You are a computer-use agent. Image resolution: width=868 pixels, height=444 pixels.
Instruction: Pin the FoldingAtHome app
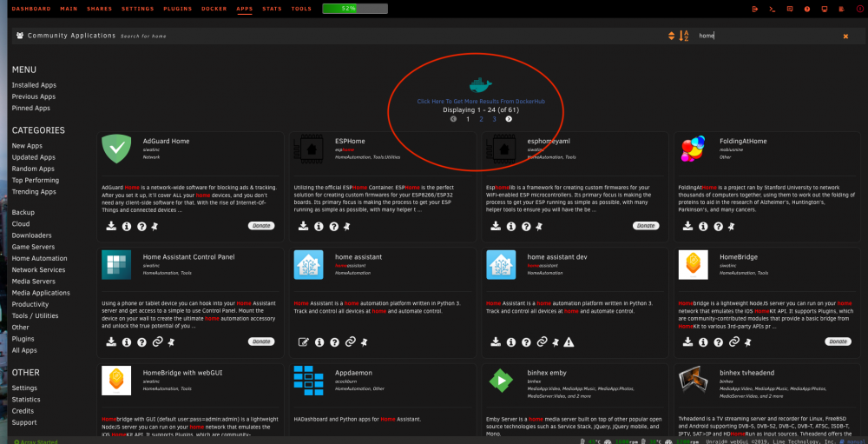(732, 226)
